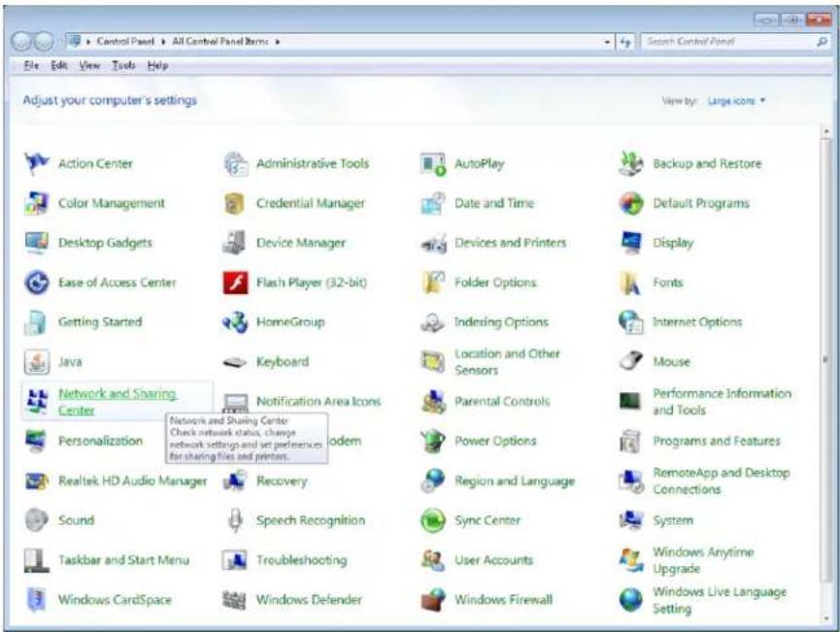Open the HomeGroup icon

[x=235, y=322]
